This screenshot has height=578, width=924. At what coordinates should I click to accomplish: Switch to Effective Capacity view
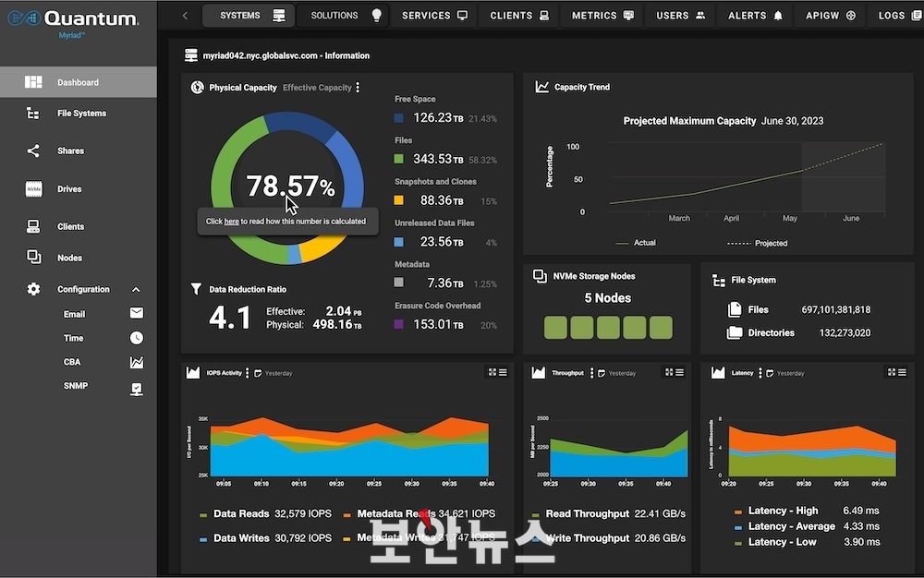(x=317, y=88)
